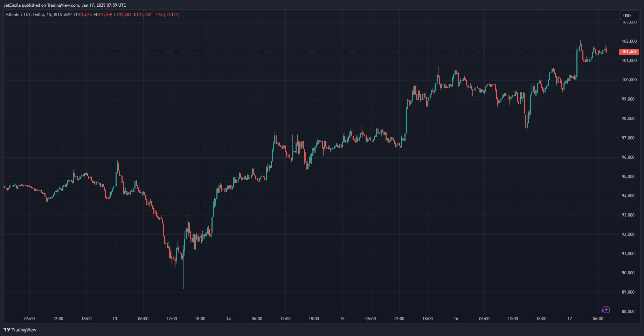
Task: Click the 98,000 price axis label
Action: tap(628, 118)
